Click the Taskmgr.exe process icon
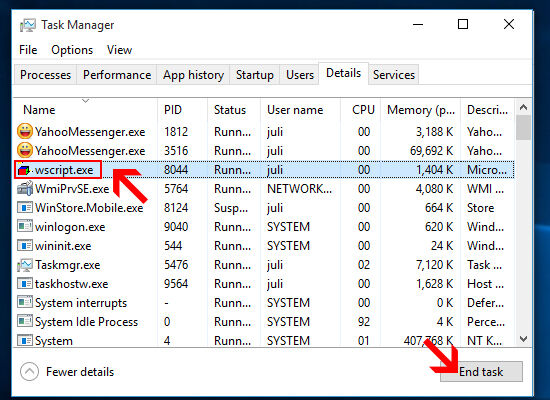 coord(25,265)
